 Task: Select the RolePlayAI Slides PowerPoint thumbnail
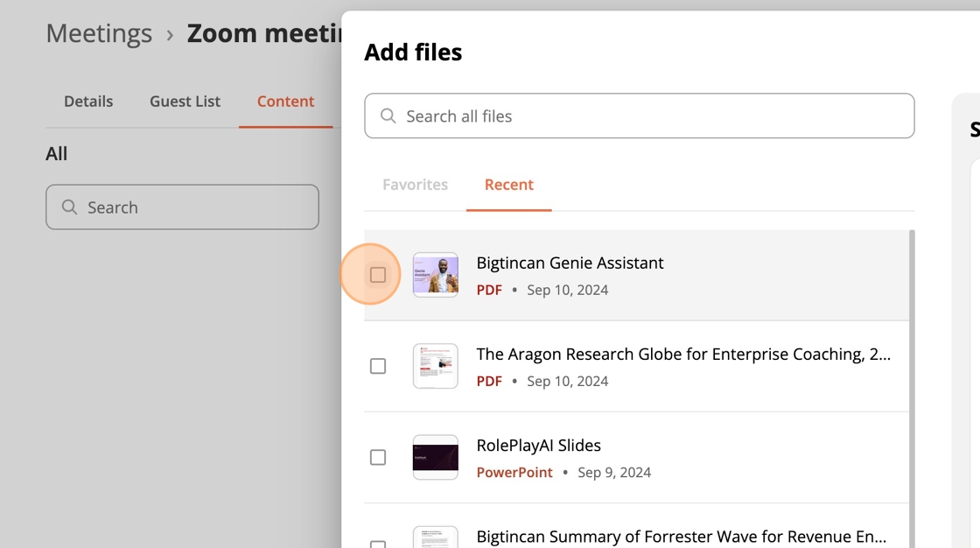point(435,457)
